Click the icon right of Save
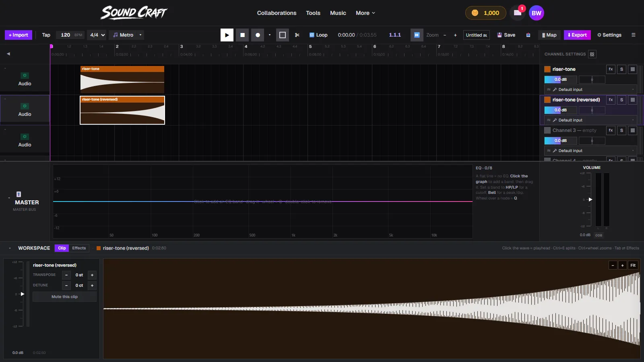 (x=528, y=35)
